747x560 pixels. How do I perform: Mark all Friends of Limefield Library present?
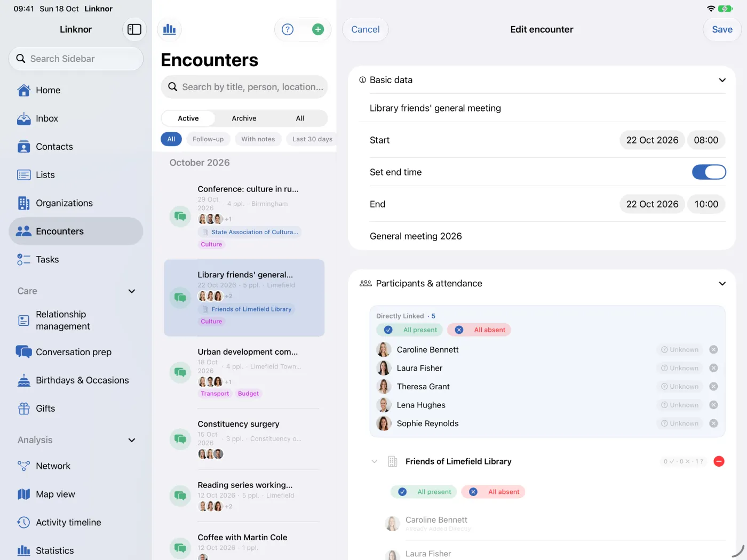(x=424, y=492)
